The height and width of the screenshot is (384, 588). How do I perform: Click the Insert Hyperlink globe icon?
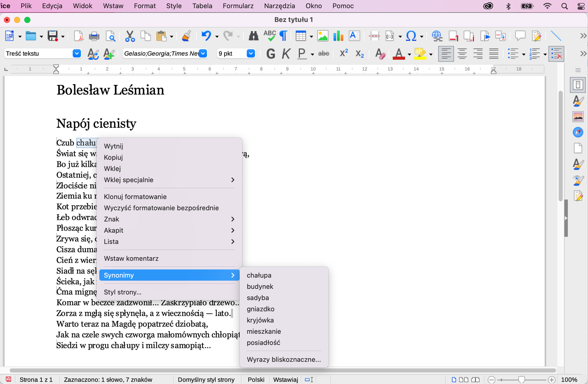pos(437,36)
